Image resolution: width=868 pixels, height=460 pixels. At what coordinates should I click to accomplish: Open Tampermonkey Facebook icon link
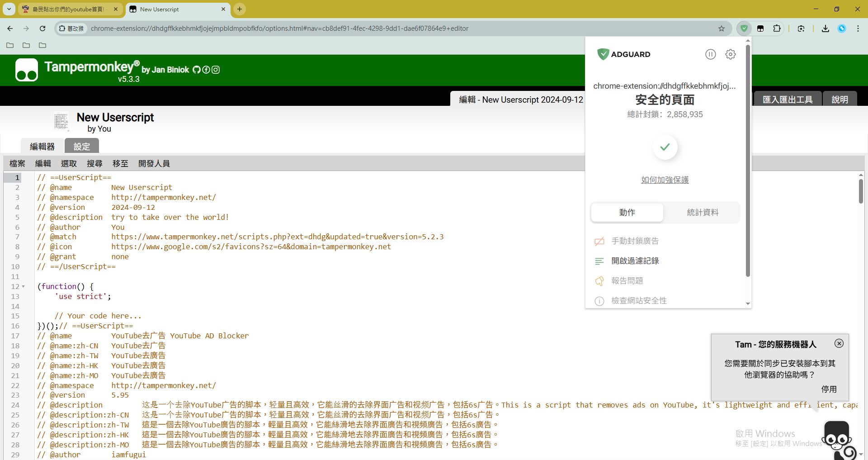tap(206, 70)
